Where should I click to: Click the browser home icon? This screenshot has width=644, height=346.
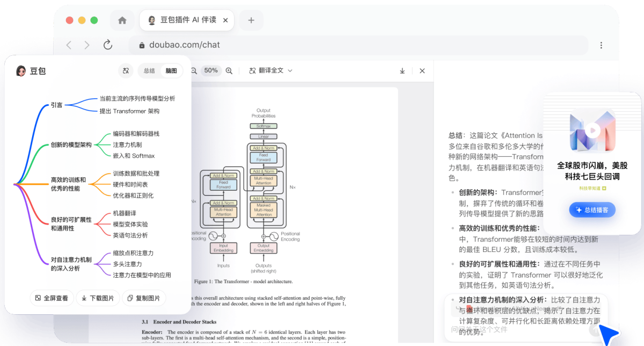tap(122, 20)
